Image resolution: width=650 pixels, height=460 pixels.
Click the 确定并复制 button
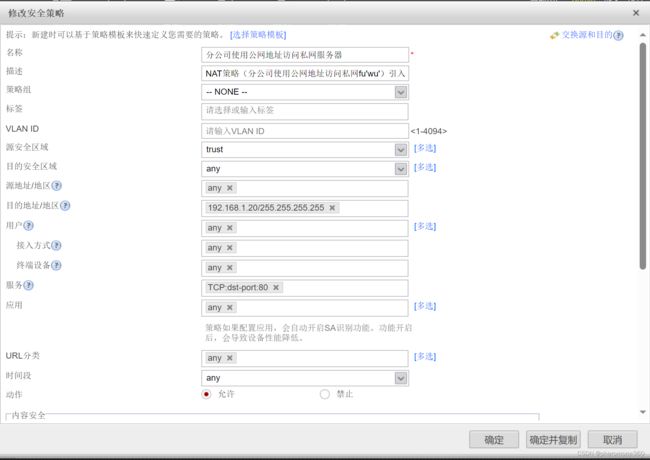(553, 440)
